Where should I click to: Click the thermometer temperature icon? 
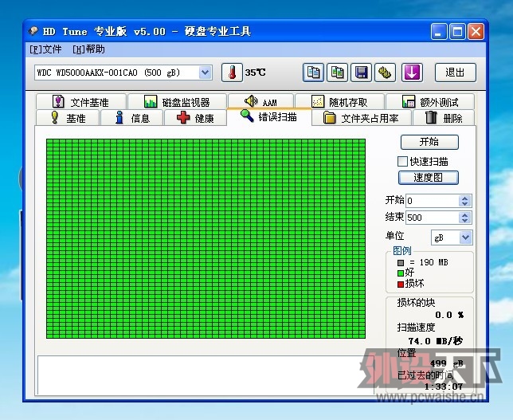[x=232, y=73]
